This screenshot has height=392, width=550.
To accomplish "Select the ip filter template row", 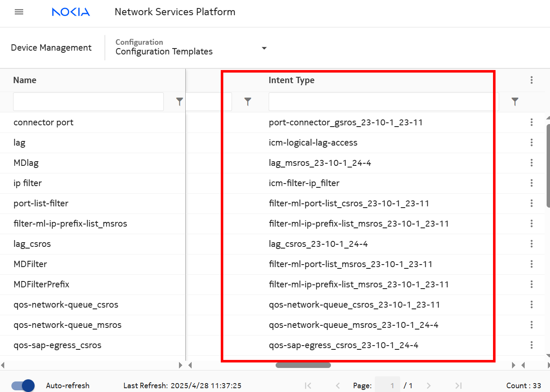I will pyautogui.click(x=28, y=183).
